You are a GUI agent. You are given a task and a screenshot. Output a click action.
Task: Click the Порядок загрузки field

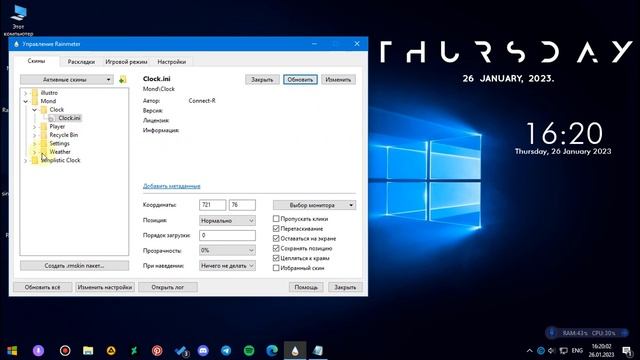(x=227, y=236)
